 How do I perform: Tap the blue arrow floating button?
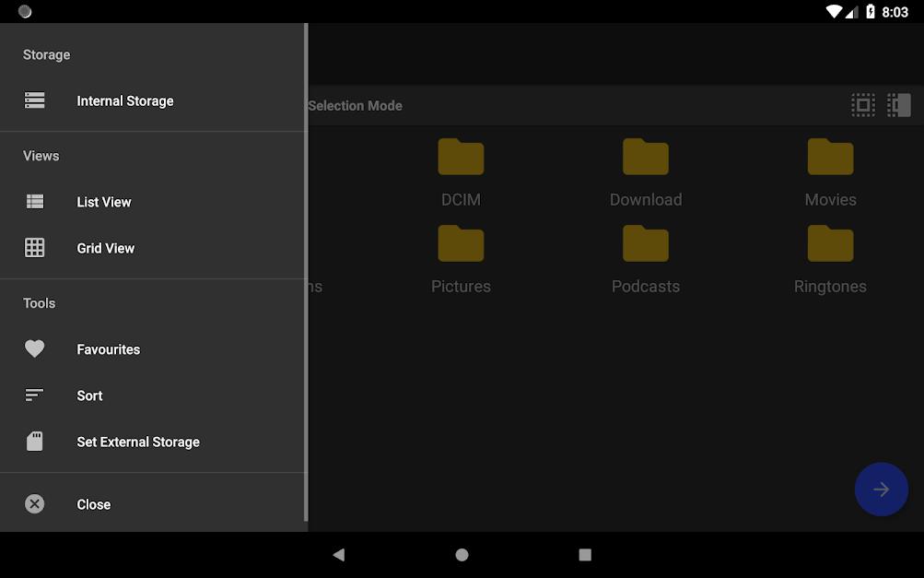882,489
